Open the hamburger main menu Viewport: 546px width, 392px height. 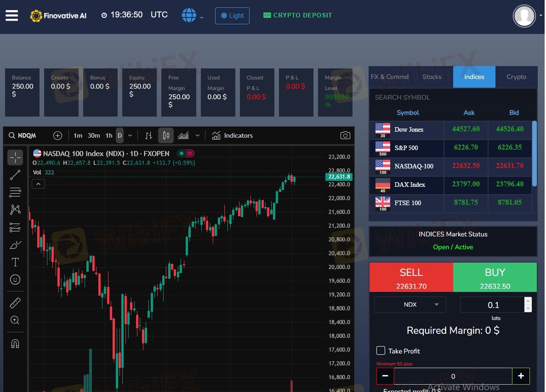12,15
